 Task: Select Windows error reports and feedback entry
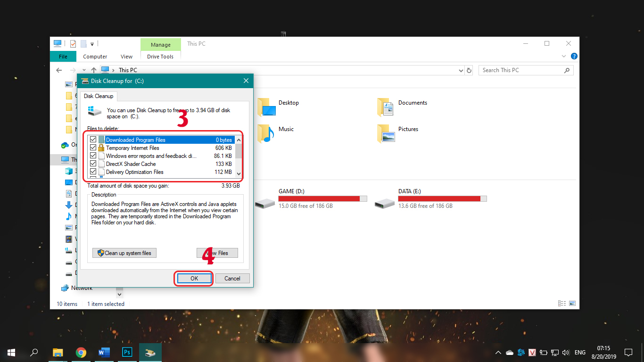pos(161,156)
